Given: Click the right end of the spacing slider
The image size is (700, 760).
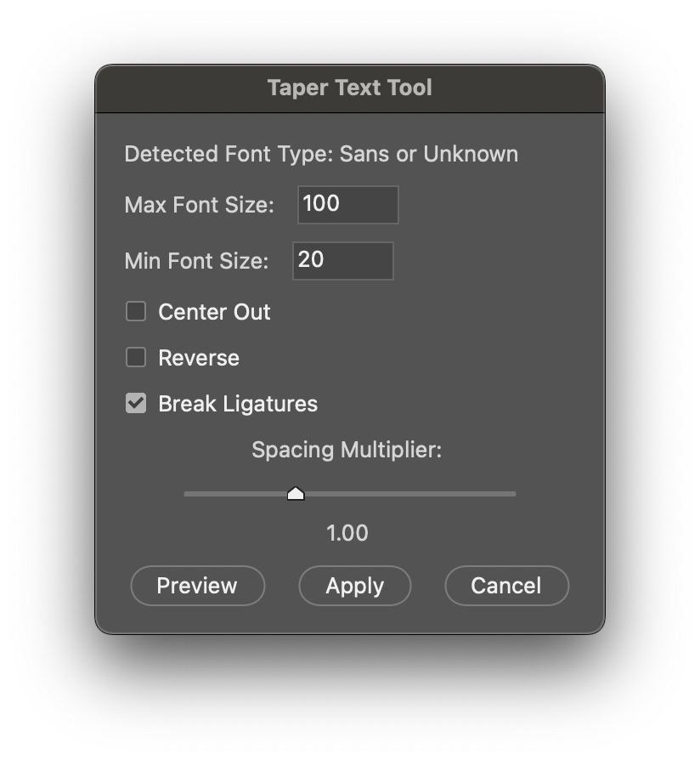Looking at the screenshot, I should pos(514,493).
